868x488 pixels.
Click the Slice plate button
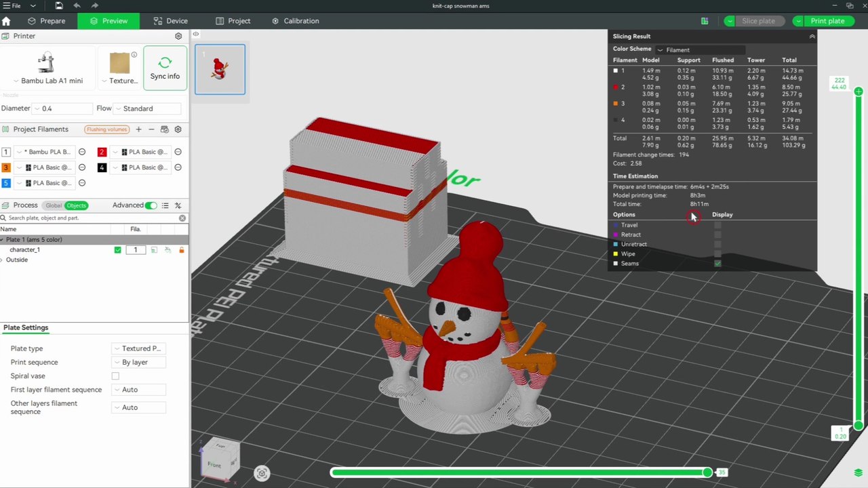click(758, 21)
